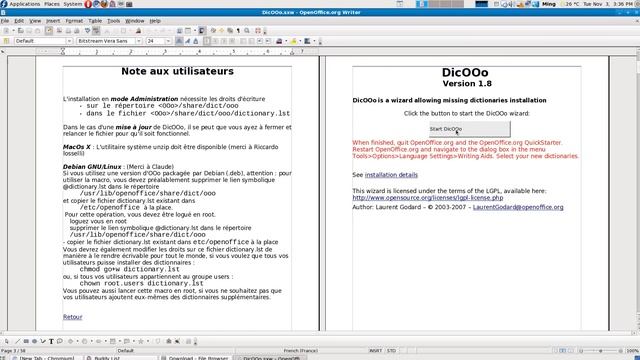Image resolution: width=640 pixels, height=360 pixels.
Task: Click the Print File Directly icon
Action: point(68,31)
